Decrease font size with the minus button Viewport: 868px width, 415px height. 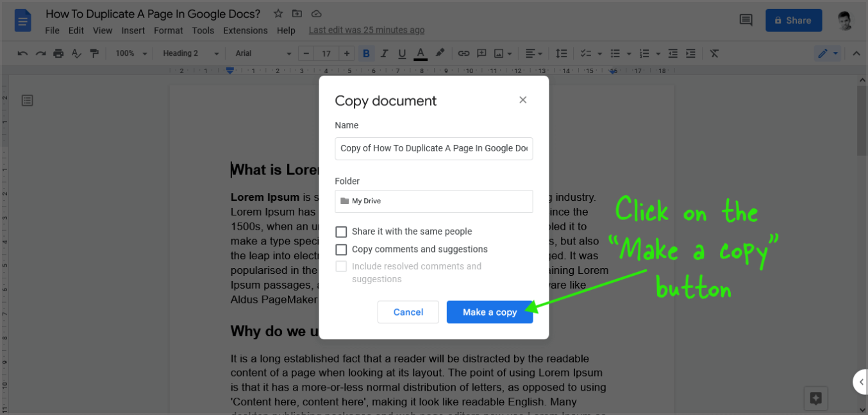306,53
